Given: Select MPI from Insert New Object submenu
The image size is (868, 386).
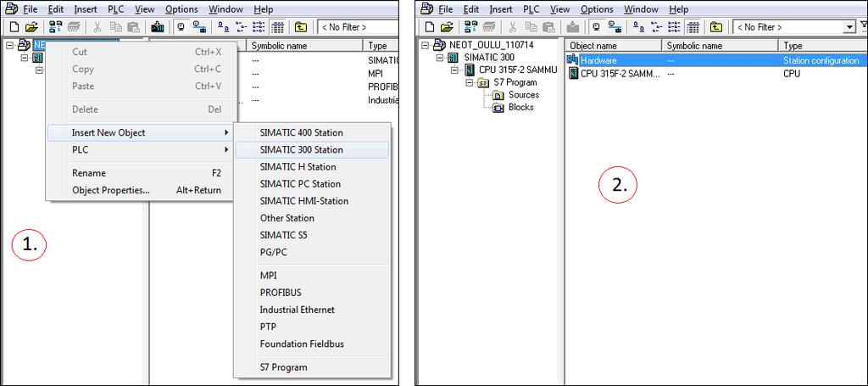Looking at the screenshot, I should point(312,275).
